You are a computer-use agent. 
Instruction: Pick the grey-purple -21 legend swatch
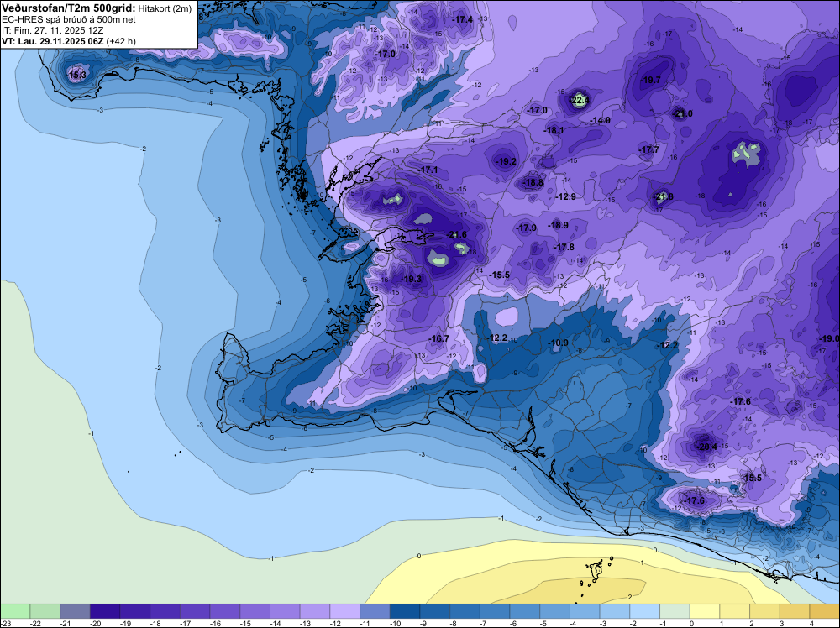click(75, 611)
